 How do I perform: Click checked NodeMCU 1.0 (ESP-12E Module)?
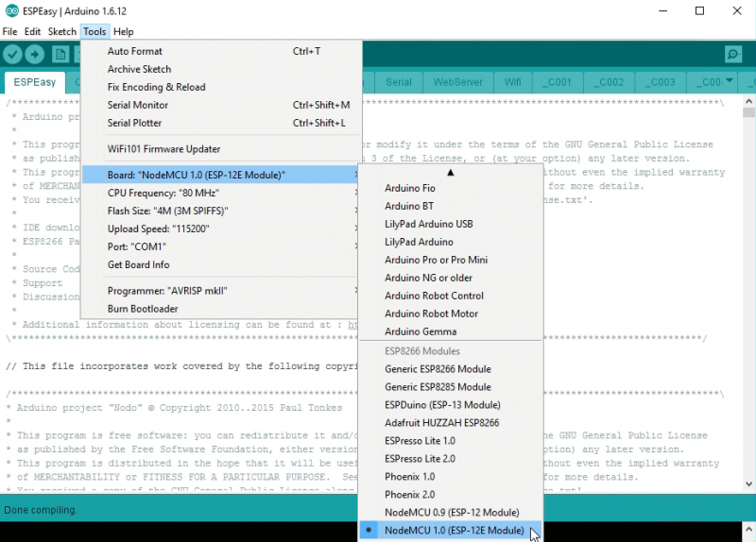[x=451, y=531]
